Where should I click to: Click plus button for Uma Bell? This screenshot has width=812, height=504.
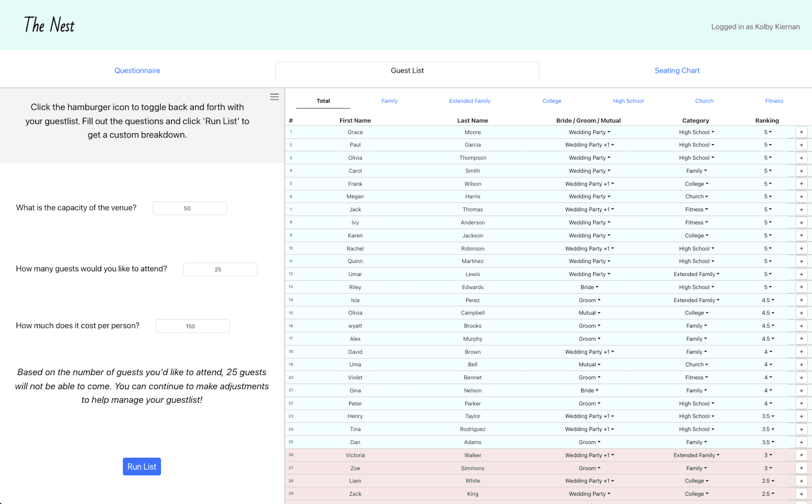coord(801,364)
